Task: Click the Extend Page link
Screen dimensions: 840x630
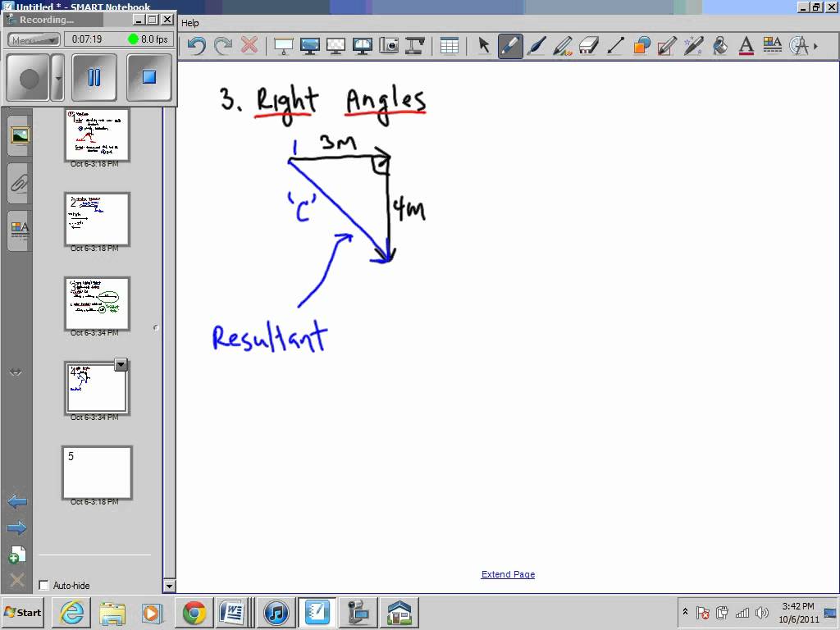Action: tap(508, 574)
